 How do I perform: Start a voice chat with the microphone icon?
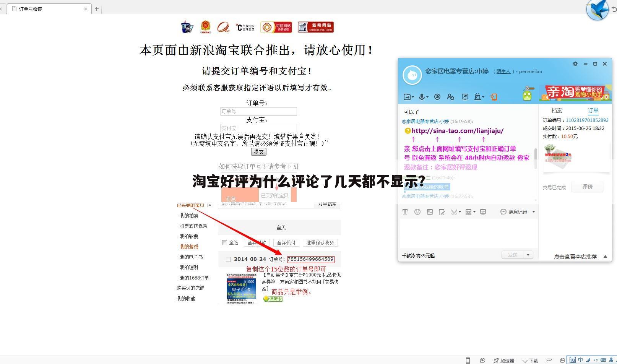click(x=422, y=97)
